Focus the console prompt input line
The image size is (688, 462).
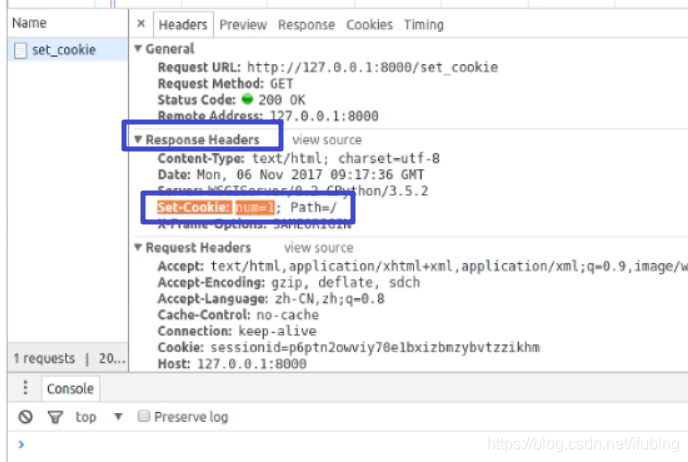pyautogui.click(x=351, y=444)
